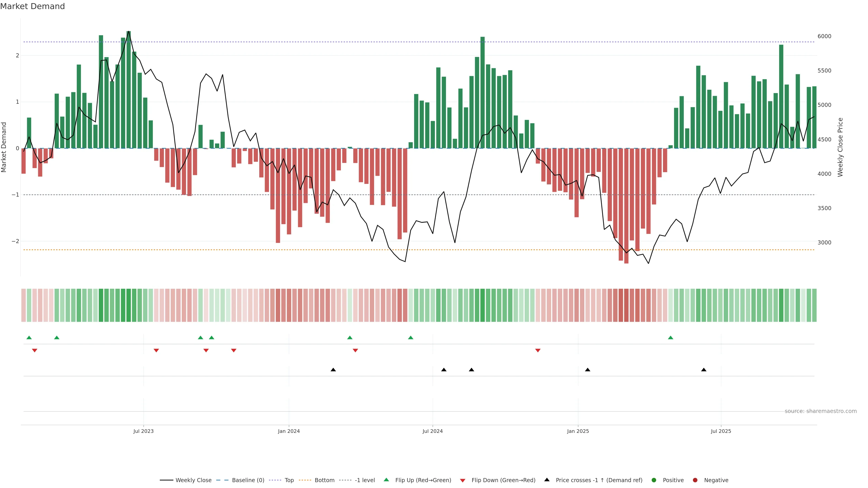This screenshot has height=488, width=868.
Task: Click the last green Flip Up marker
Action: click(x=670, y=338)
